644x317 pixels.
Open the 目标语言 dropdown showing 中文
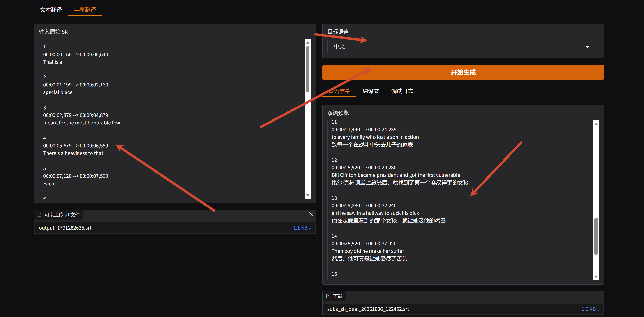pos(463,46)
